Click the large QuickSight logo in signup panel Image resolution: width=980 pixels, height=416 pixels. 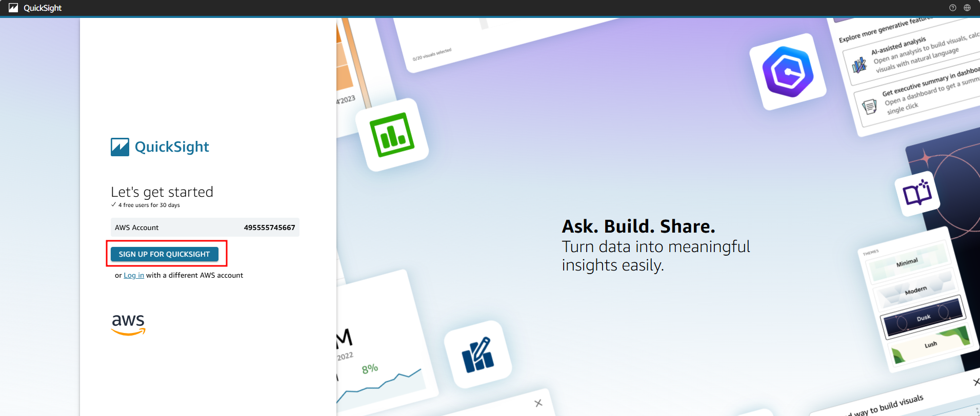click(160, 147)
